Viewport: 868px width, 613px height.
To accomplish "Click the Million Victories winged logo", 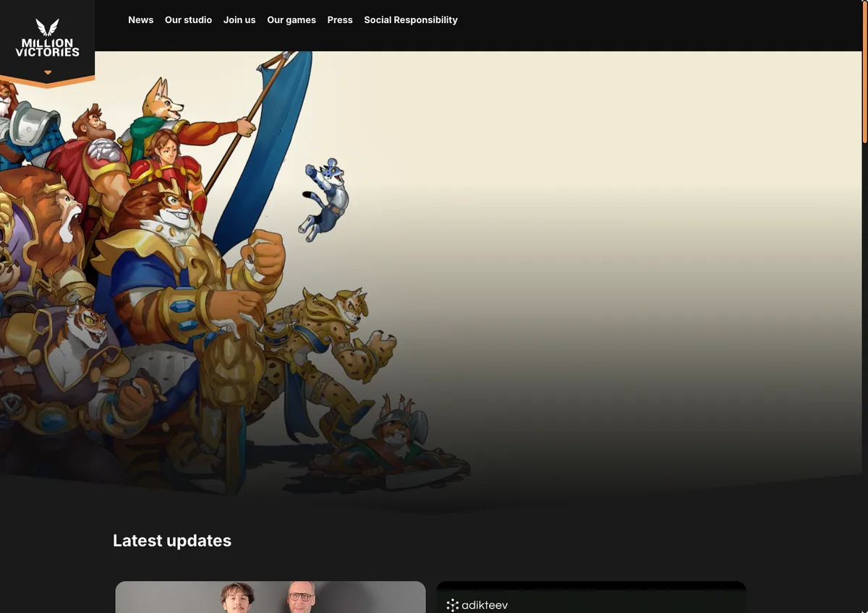I will pyautogui.click(x=47, y=38).
